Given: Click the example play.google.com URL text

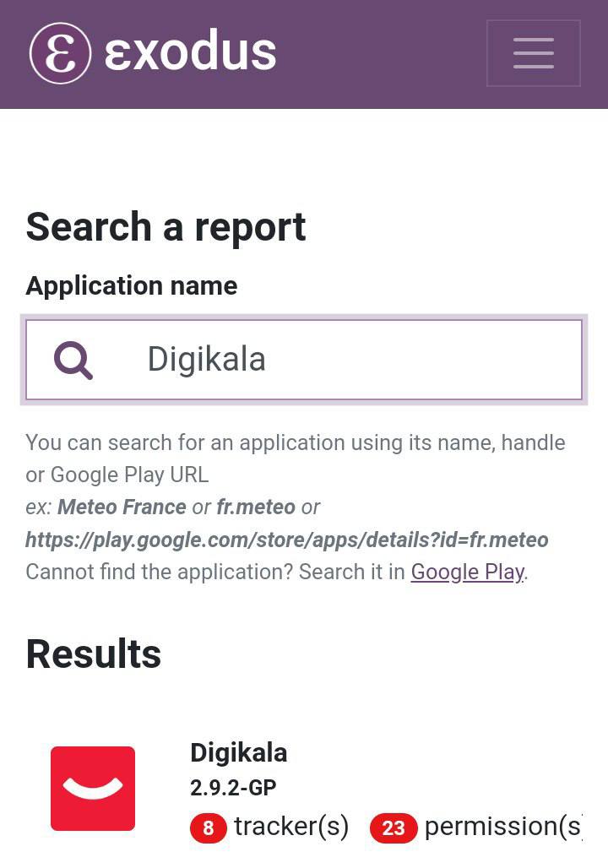Looking at the screenshot, I should click(287, 540).
